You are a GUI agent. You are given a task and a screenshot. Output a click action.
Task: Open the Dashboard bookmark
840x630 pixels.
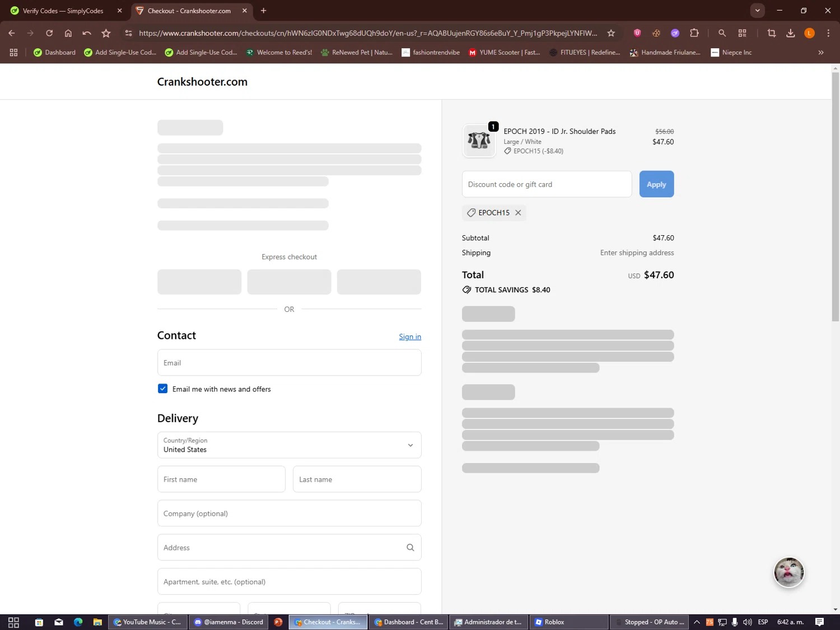(54, 53)
